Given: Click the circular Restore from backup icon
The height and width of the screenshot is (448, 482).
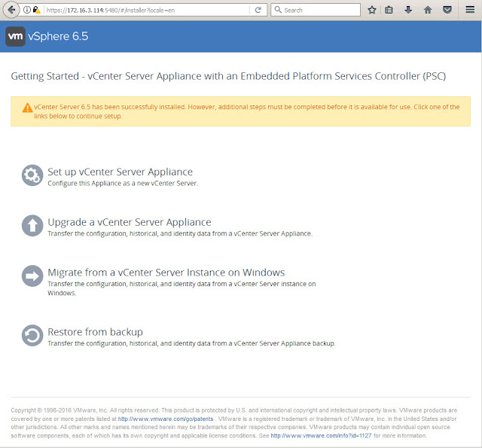Looking at the screenshot, I should 32,335.
